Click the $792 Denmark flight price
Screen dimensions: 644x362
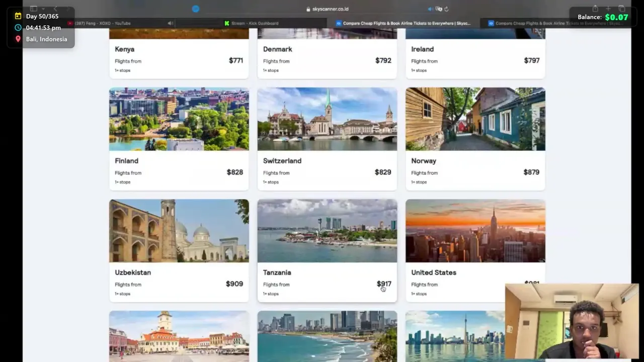(x=383, y=60)
